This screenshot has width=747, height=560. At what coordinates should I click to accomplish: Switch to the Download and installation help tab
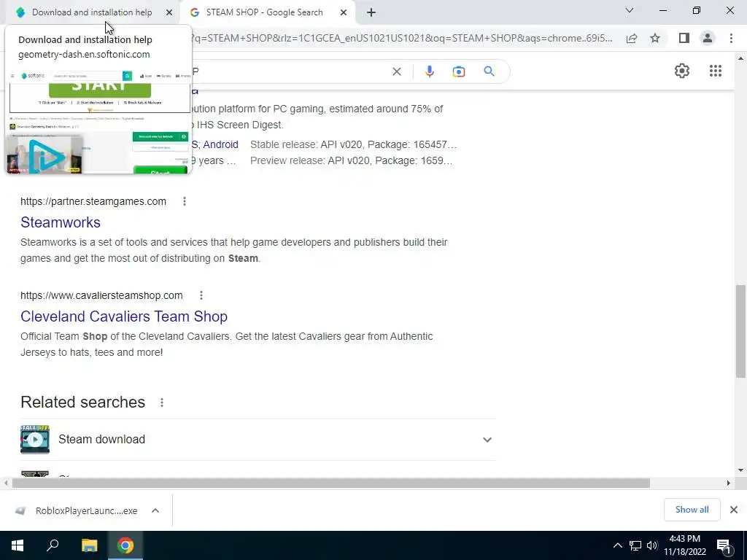tap(92, 12)
